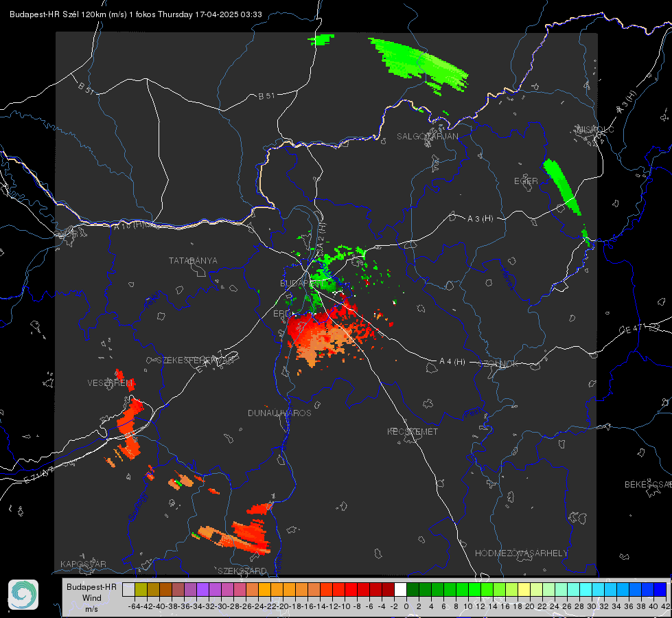Click the Pest county label
The height and width of the screenshot is (618, 672).
[472, 413]
